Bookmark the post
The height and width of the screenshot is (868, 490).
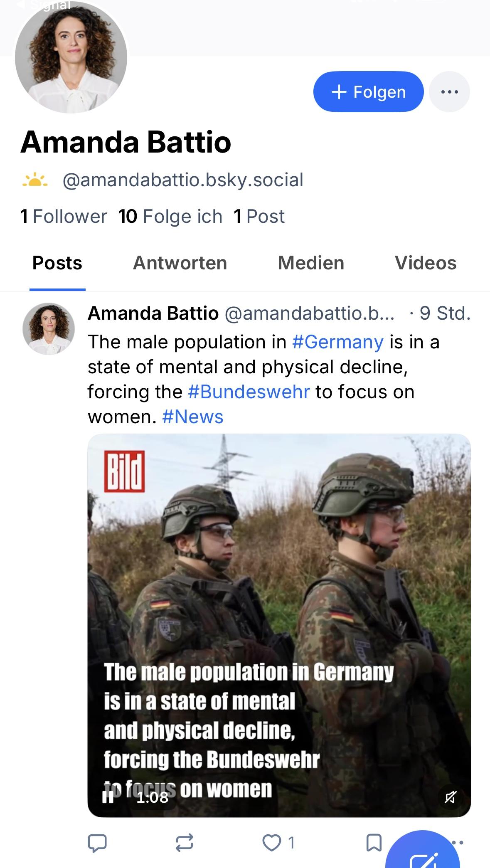click(x=374, y=843)
